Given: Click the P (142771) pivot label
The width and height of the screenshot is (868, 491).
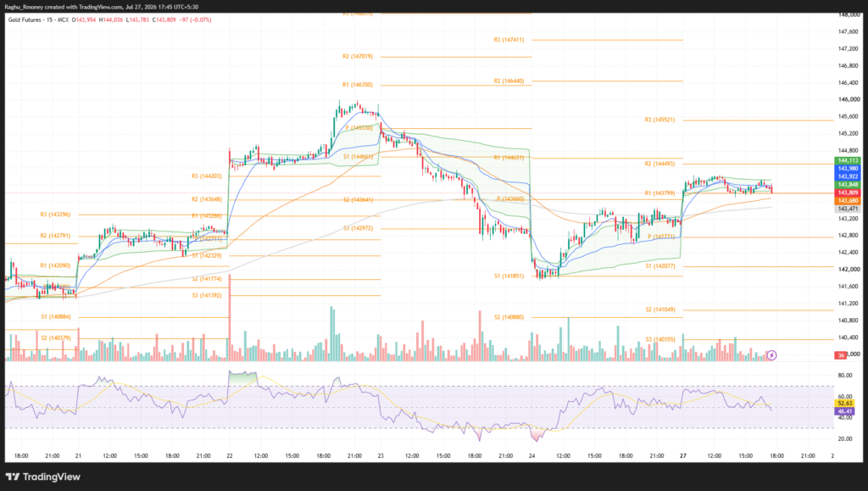Looking at the screenshot, I should coord(661,237).
